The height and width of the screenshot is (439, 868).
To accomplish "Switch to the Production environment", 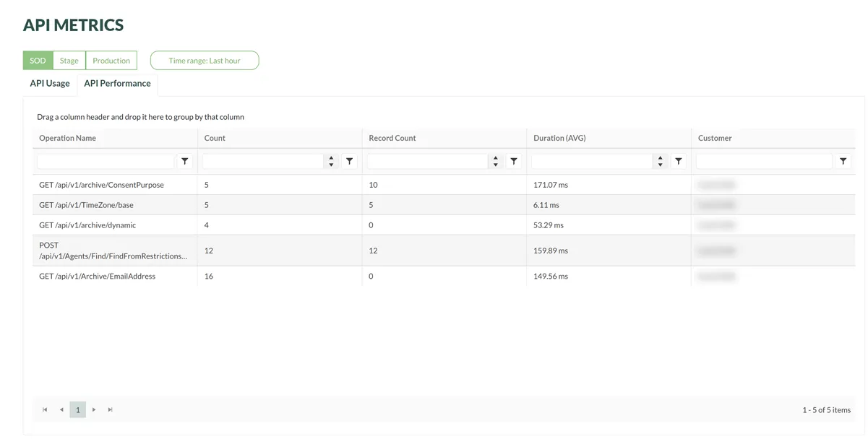I will pyautogui.click(x=111, y=61).
